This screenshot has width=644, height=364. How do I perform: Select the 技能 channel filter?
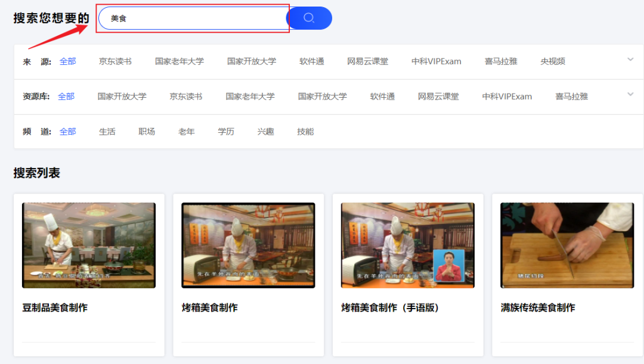pos(305,132)
